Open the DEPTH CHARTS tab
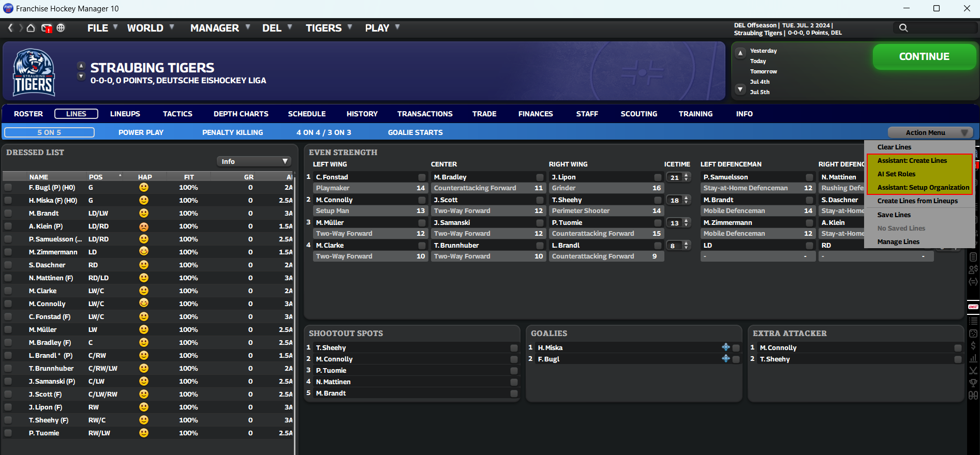This screenshot has width=980, height=455. pos(241,114)
